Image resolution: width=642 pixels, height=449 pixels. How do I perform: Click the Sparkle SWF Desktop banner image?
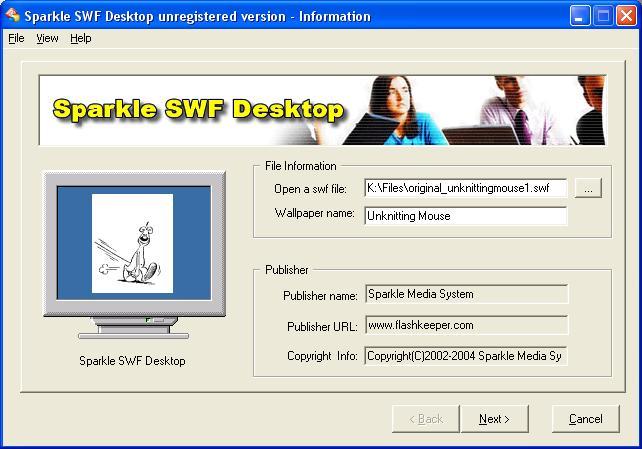pos(323,110)
